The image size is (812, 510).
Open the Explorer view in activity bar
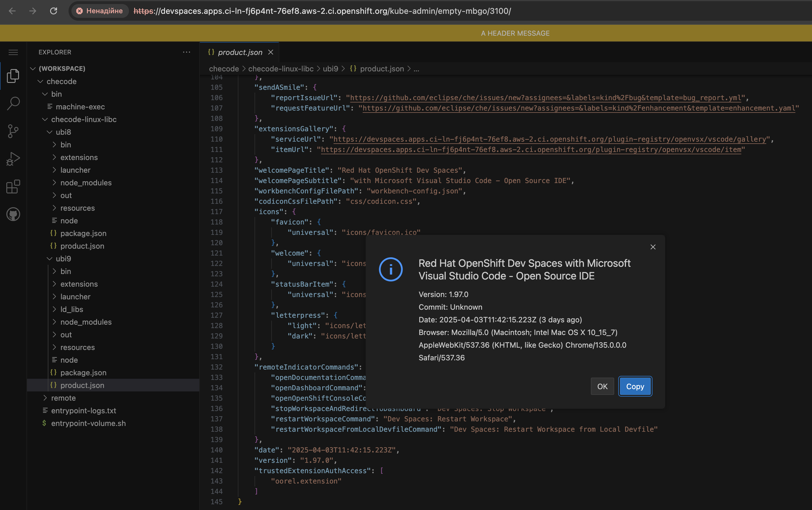(x=13, y=75)
